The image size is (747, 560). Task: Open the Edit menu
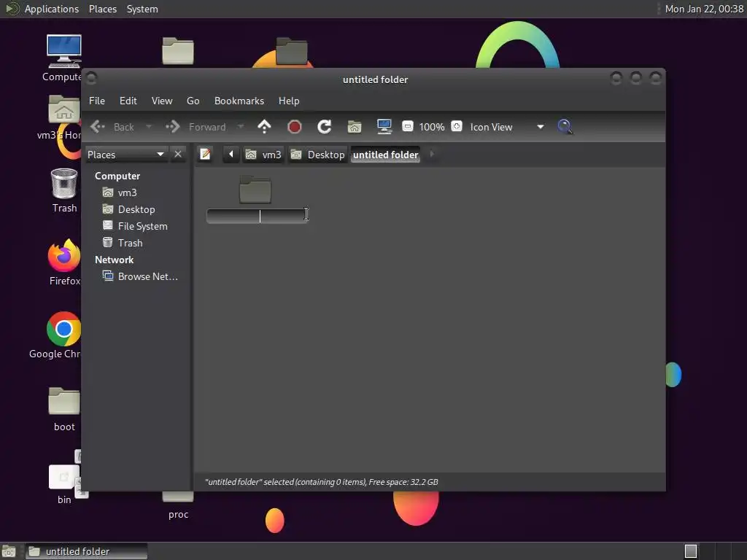click(x=128, y=101)
